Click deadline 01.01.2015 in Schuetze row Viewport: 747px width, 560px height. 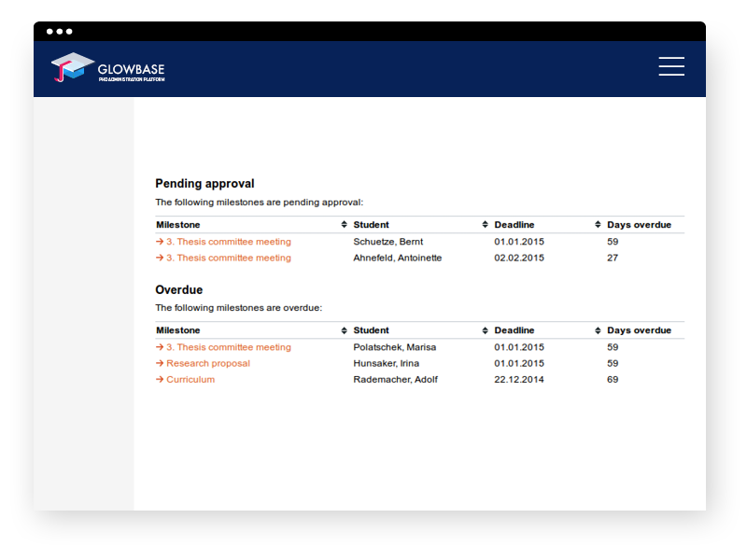pos(519,242)
